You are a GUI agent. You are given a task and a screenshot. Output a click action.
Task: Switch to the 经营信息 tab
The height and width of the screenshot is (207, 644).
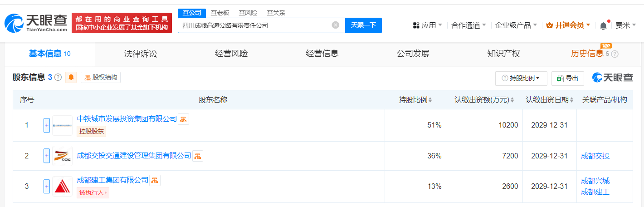click(x=322, y=54)
